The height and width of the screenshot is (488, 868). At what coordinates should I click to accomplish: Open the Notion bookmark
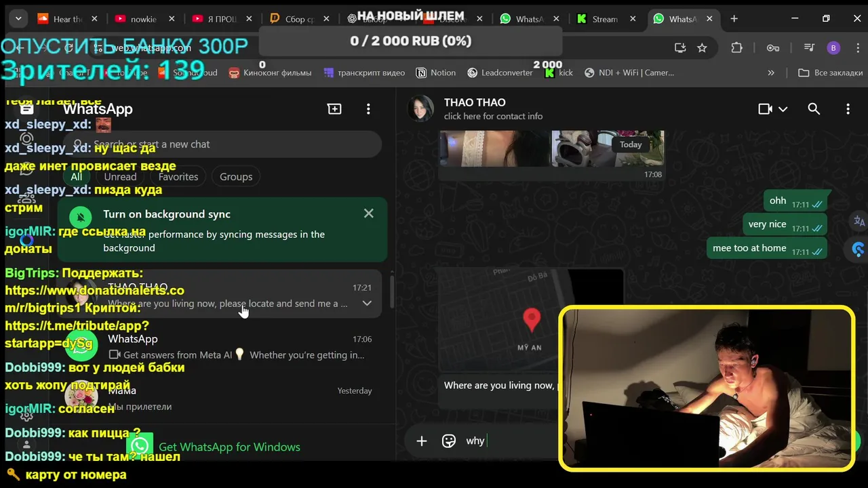pos(435,73)
